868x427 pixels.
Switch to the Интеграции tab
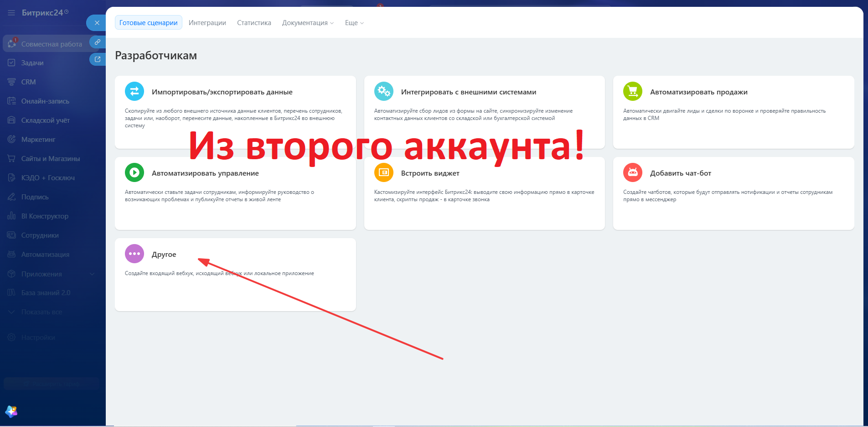tap(207, 23)
